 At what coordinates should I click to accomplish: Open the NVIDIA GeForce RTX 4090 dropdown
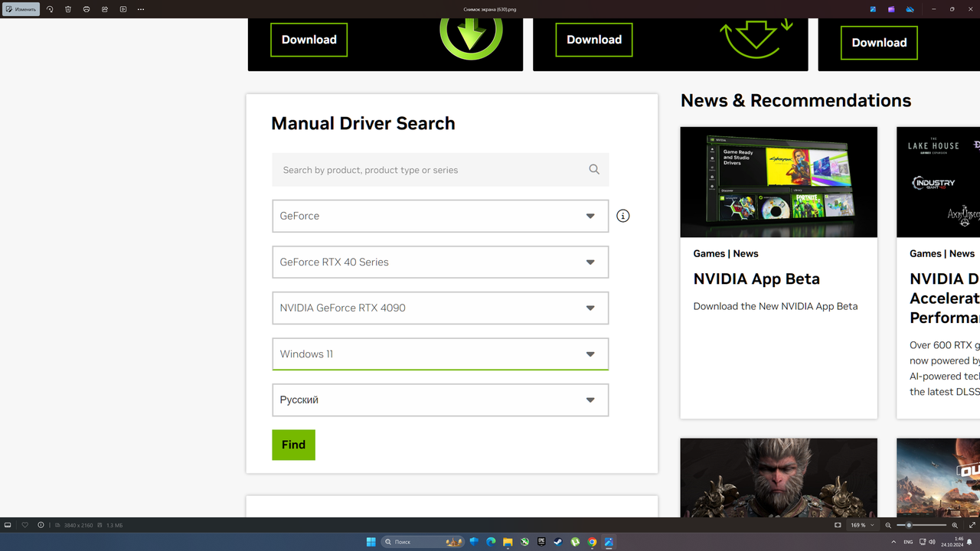click(x=440, y=308)
